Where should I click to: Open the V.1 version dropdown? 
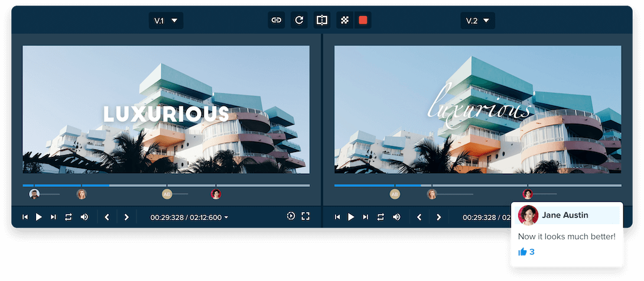(x=166, y=21)
